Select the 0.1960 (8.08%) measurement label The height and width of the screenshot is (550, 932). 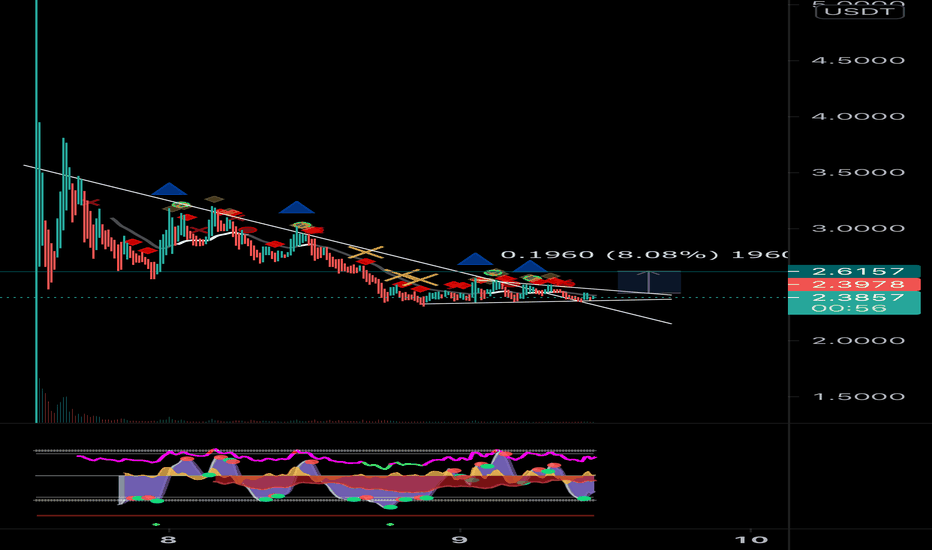(644, 254)
